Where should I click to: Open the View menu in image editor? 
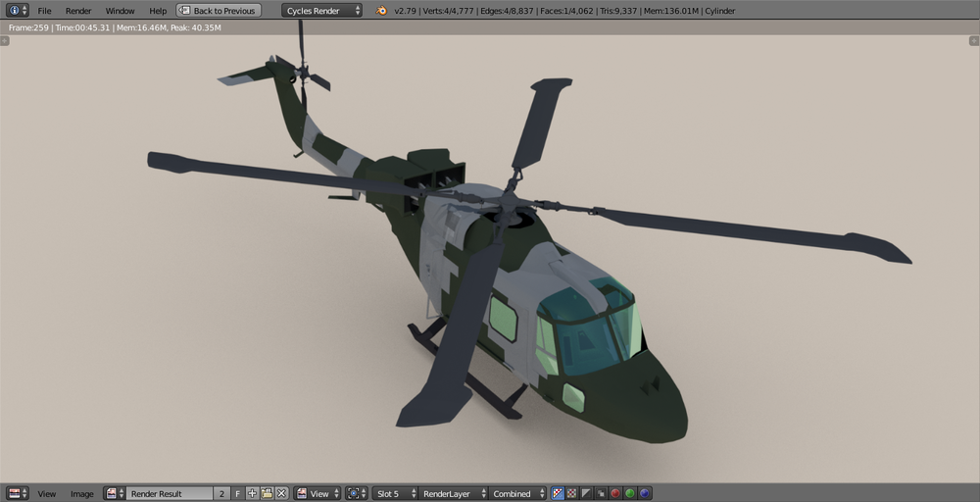(47, 493)
